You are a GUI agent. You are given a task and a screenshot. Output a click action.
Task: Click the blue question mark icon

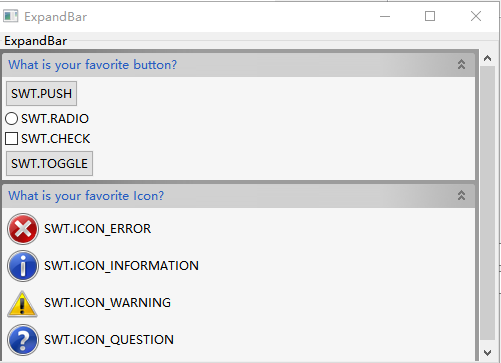coord(23,340)
